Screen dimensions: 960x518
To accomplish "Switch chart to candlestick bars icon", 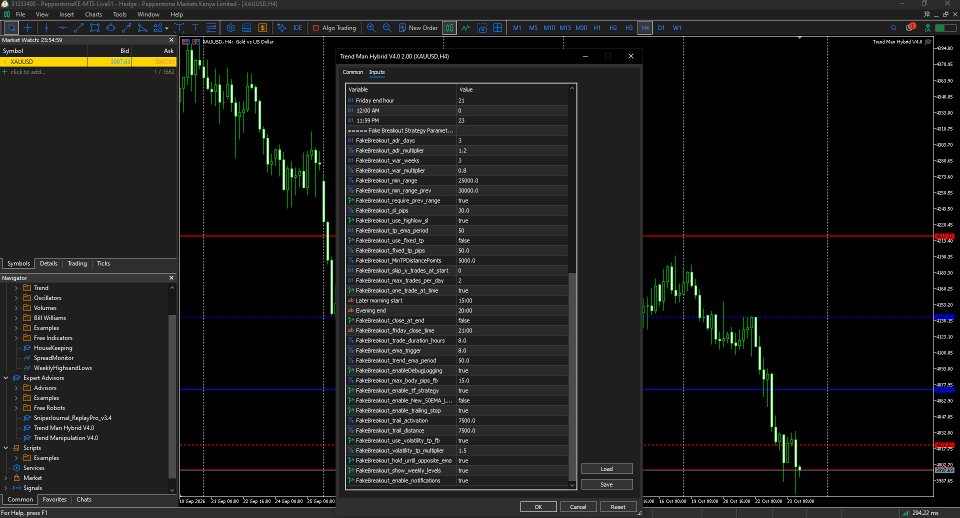I will pos(449,28).
